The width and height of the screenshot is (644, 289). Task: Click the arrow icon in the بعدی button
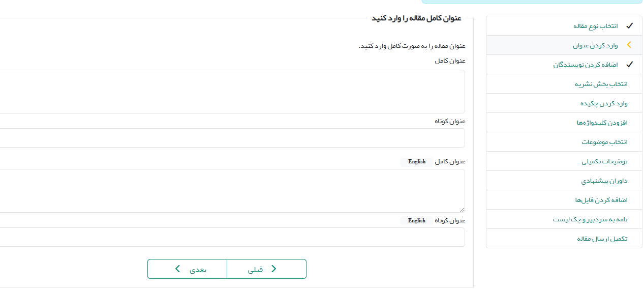point(177,269)
